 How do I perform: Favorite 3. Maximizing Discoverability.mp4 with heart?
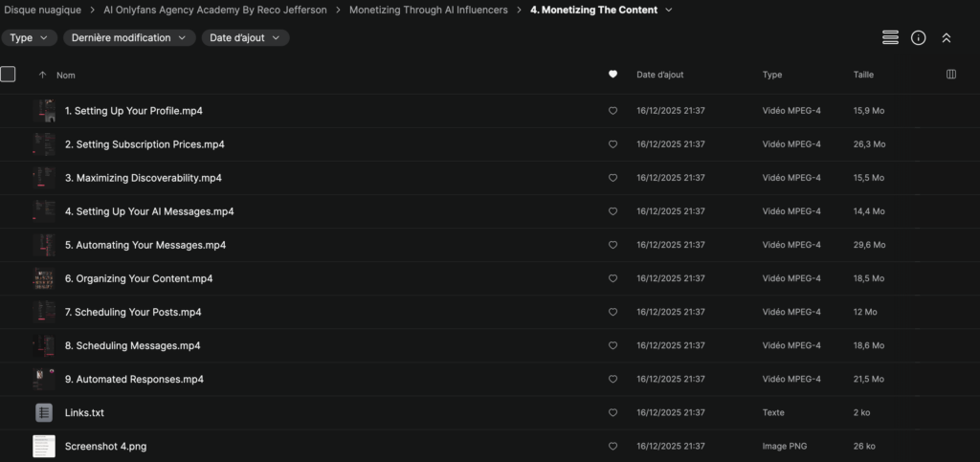[612, 178]
